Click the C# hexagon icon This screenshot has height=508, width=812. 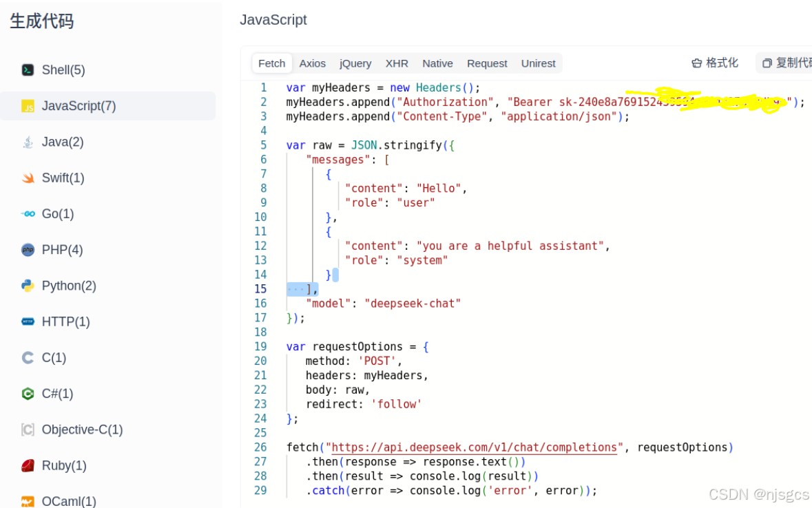(28, 394)
